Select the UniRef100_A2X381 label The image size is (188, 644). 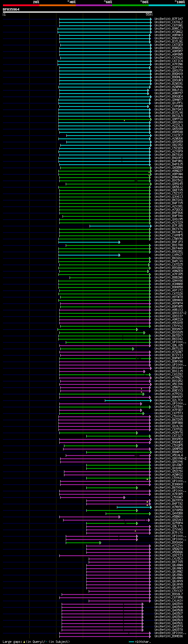pos(169,206)
